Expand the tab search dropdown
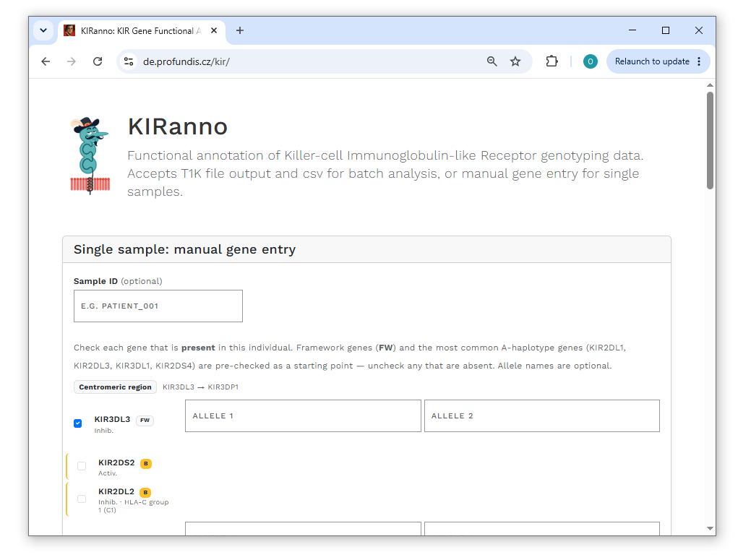 tap(43, 30)
